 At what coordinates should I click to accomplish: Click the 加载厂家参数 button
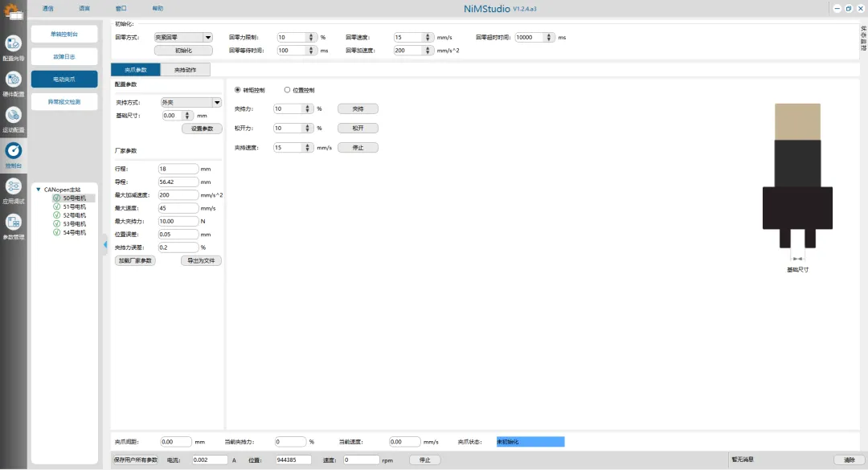tap(135, 261)
